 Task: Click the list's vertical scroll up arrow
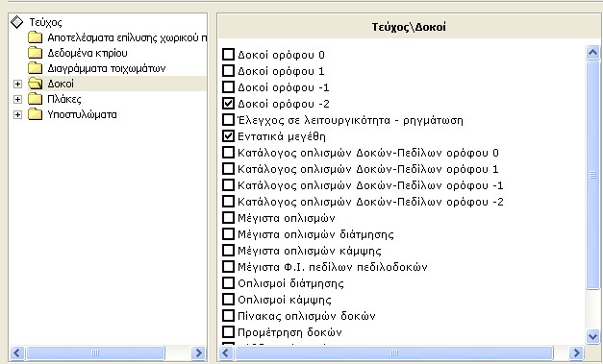tap(593, 52)
